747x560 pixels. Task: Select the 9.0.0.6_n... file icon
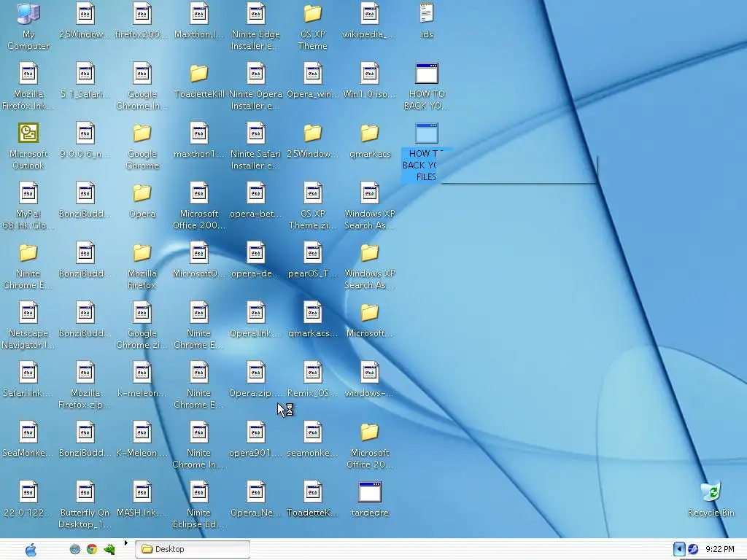click(85, 133)
